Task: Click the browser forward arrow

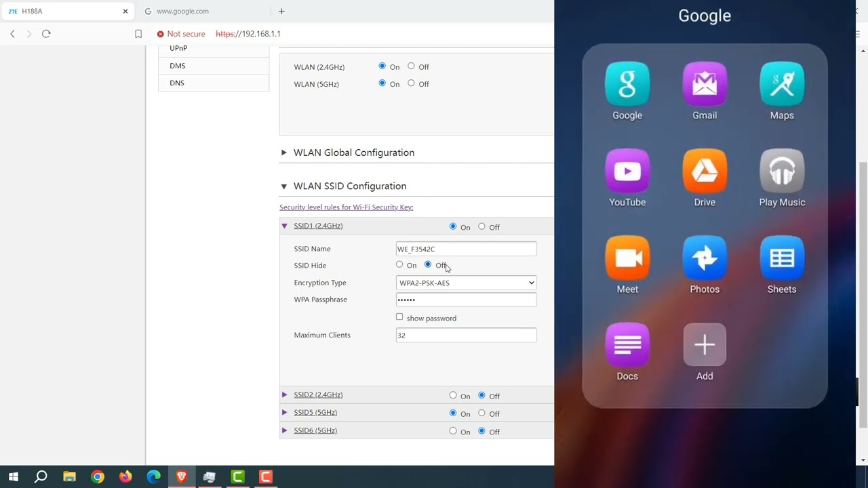Action: pos(28,34)
